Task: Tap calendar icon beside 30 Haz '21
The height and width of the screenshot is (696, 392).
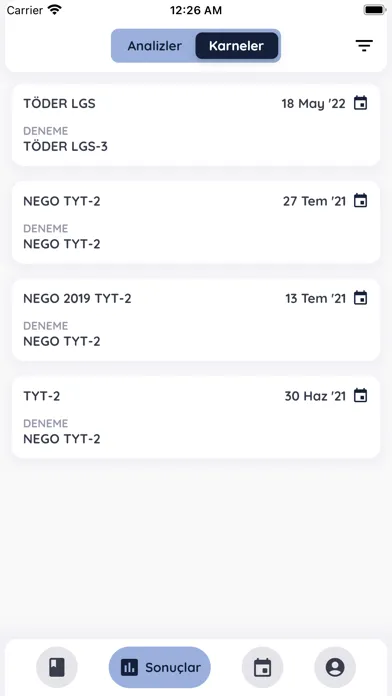Action: point(360,395)
